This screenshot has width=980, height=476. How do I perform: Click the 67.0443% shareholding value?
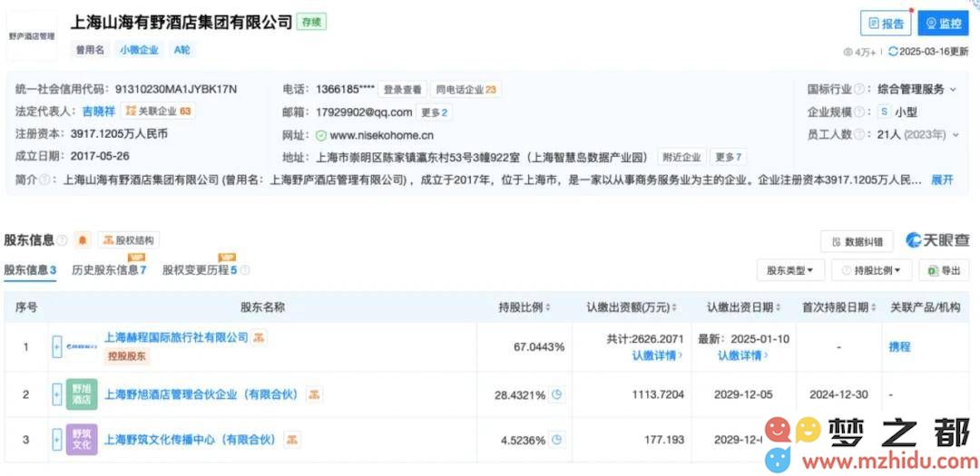click(537, 346)
